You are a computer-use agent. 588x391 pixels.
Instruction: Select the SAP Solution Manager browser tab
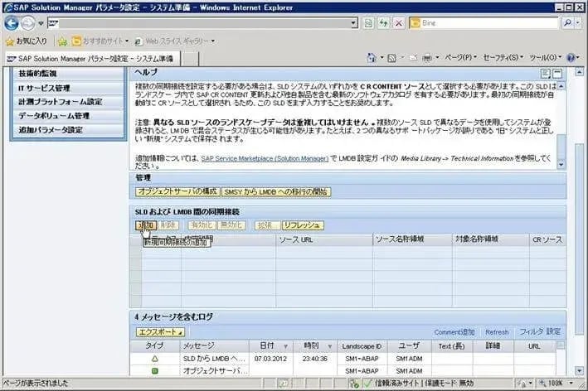tap(91, 59)
